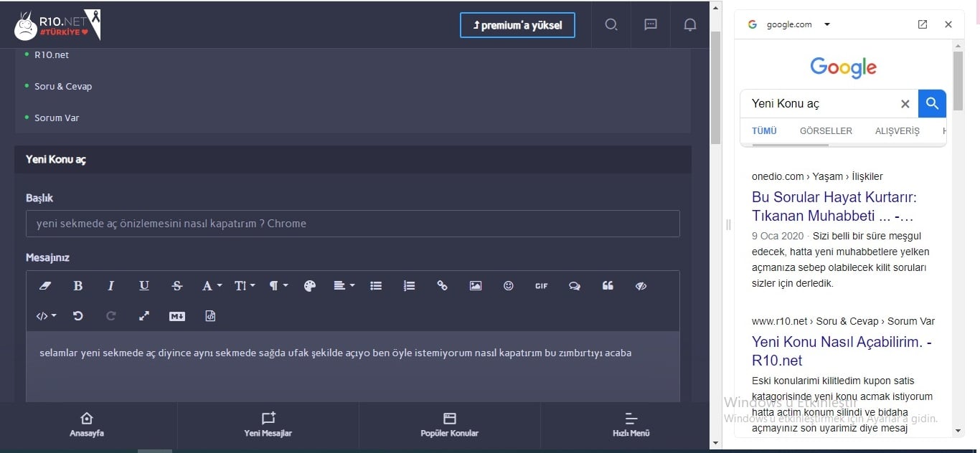The width and height of the screenshot is (980, 453).
Task: Toggle the markdown mode icon
Action: coord(177,316)
